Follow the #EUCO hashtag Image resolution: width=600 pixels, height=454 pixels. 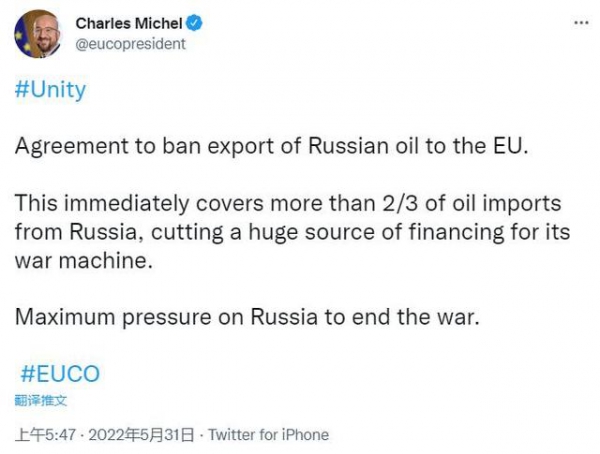pos(60,374)
